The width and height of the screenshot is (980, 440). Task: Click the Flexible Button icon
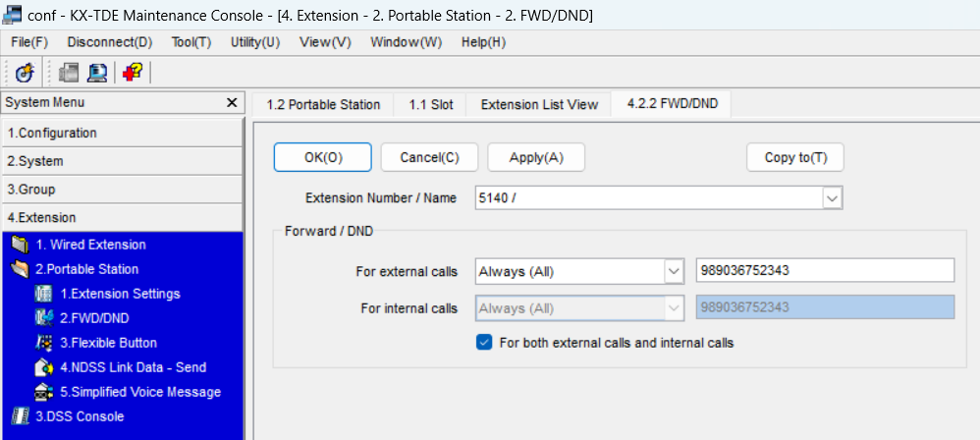(x=44, y=343)
